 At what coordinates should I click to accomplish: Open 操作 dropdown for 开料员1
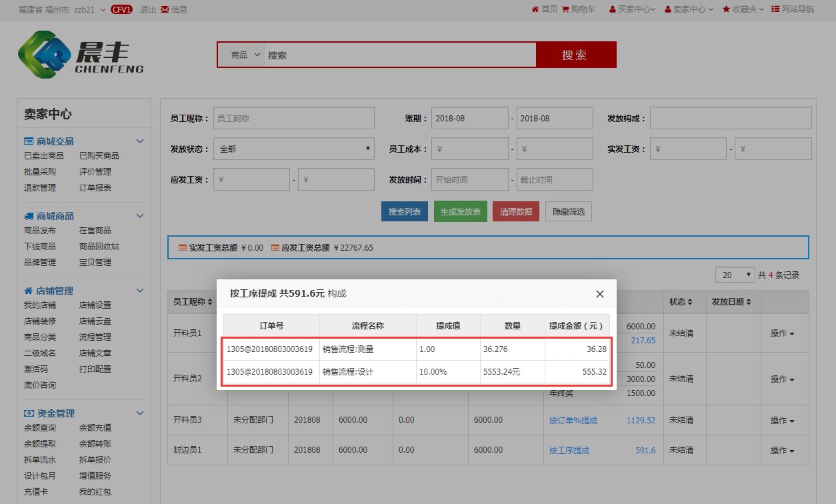782,333
